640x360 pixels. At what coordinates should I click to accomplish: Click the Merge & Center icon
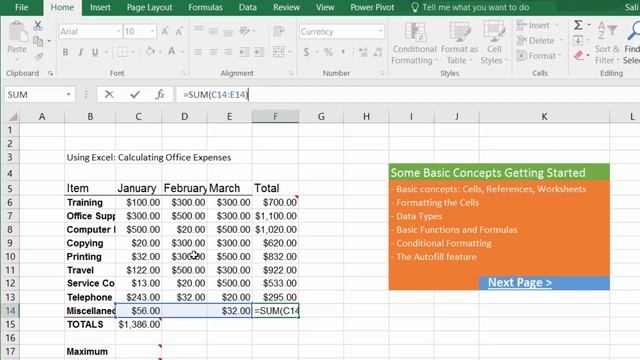[x=279, y=52]
